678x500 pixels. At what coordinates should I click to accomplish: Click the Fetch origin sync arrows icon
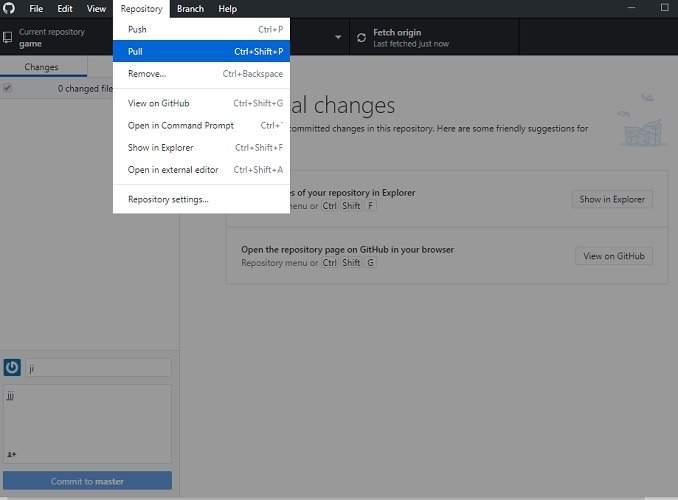[x=361, y=38]
